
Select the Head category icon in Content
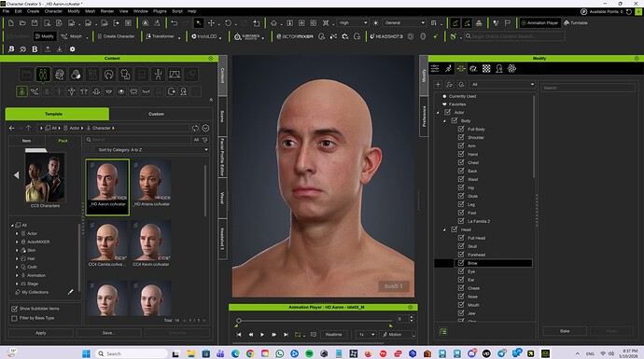60,75
